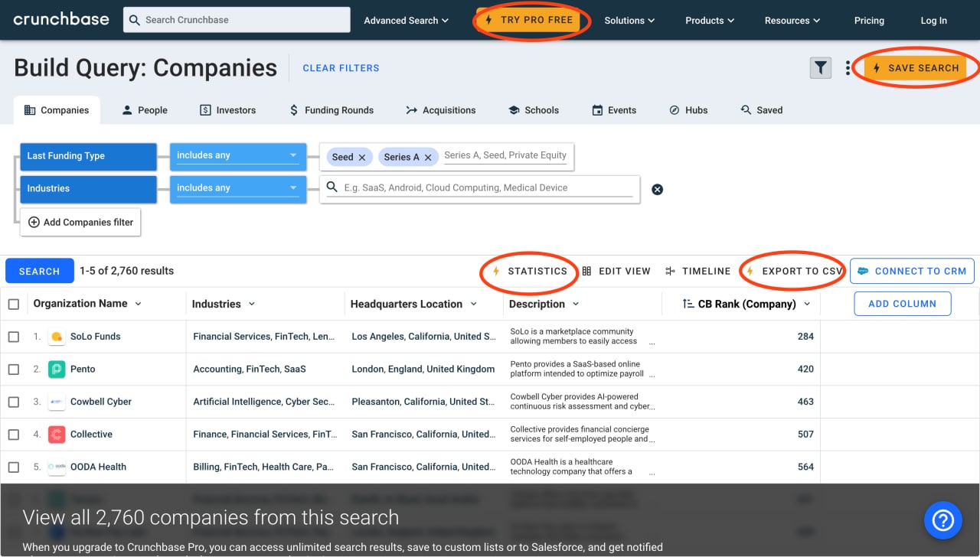Click the Search Crunchbase input field
Image resolution: width=980 pixels, height=557 pixels.
click(237, 20)
